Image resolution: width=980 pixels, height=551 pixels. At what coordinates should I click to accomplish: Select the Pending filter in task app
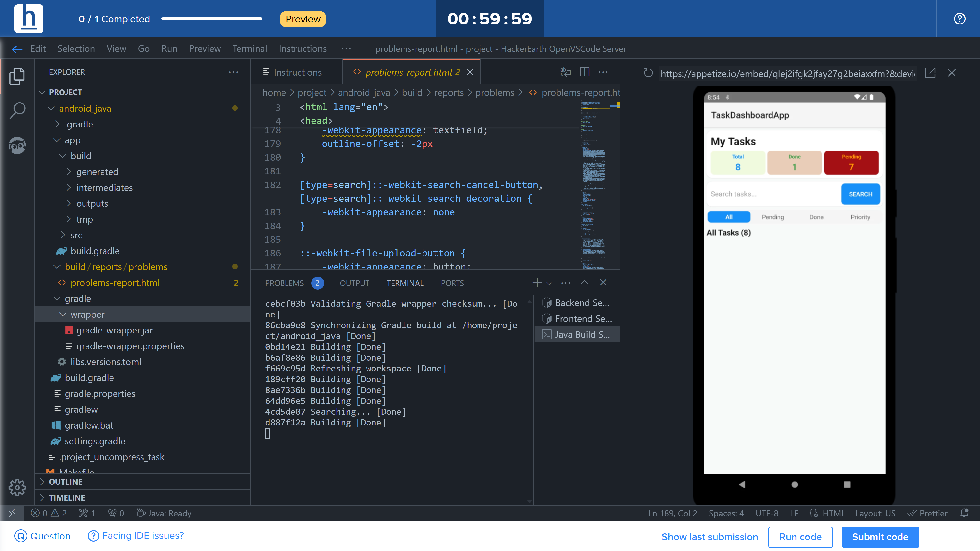coord(772,217)
